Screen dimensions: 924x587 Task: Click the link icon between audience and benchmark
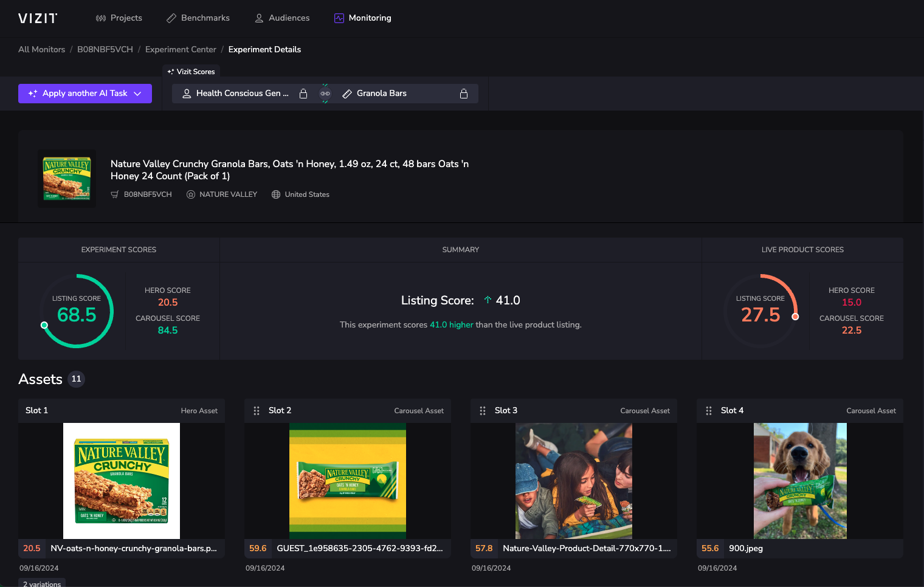point(325,94)
